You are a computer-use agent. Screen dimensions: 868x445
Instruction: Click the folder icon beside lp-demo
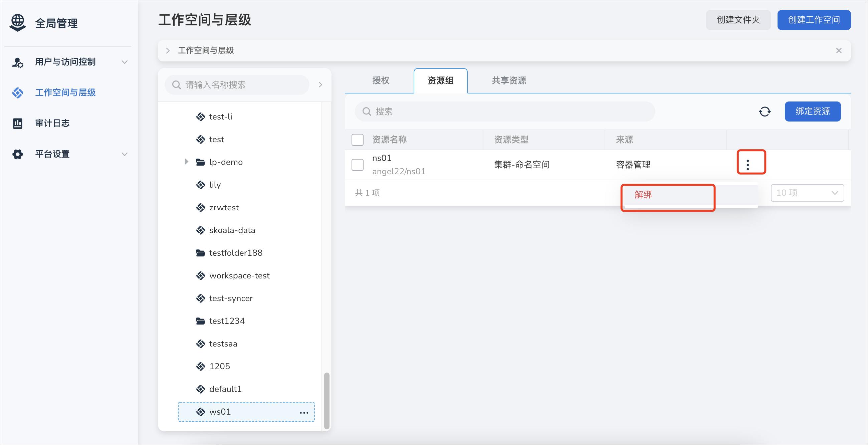pos(201,162)
